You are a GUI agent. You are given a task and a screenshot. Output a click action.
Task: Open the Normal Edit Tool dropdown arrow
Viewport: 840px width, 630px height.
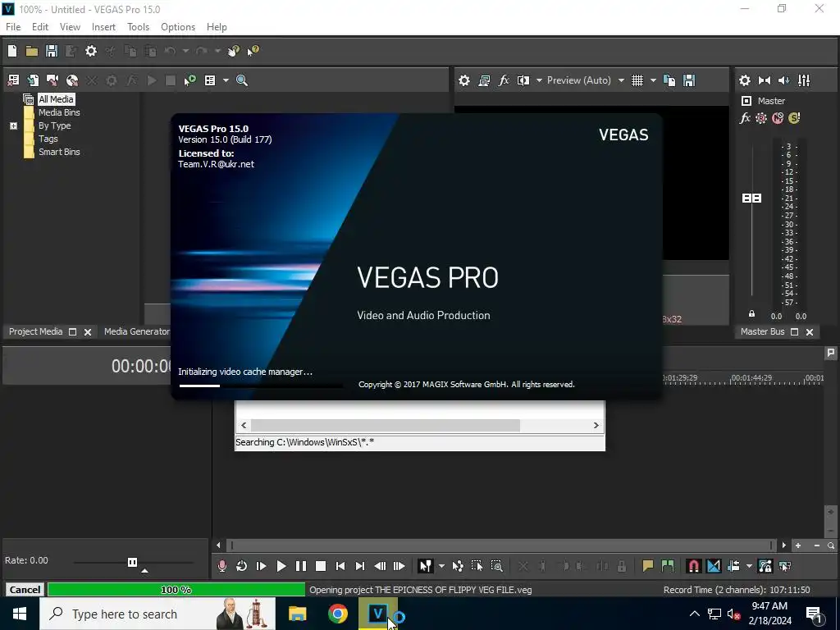click(x=441, y=566)
